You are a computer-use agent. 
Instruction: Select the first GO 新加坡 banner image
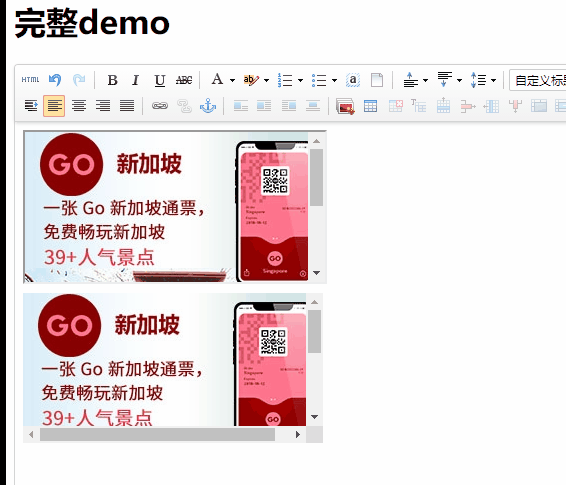tap(166, 207)
